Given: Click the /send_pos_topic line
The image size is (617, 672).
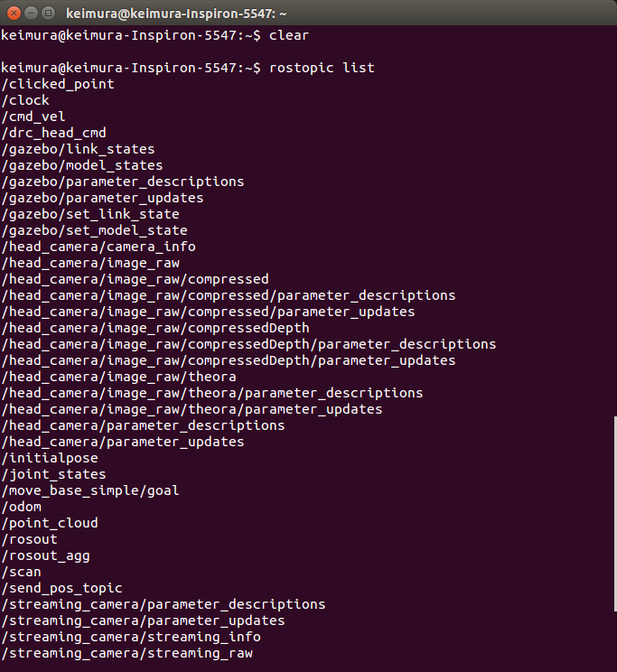Looking at the screenshot, I should (x=61, y=588).
